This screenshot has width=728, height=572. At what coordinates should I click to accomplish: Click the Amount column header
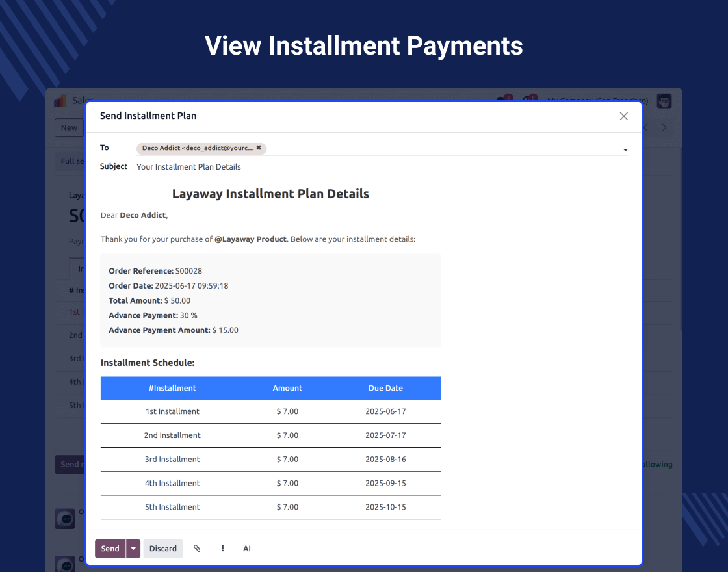tap(287, 388)
